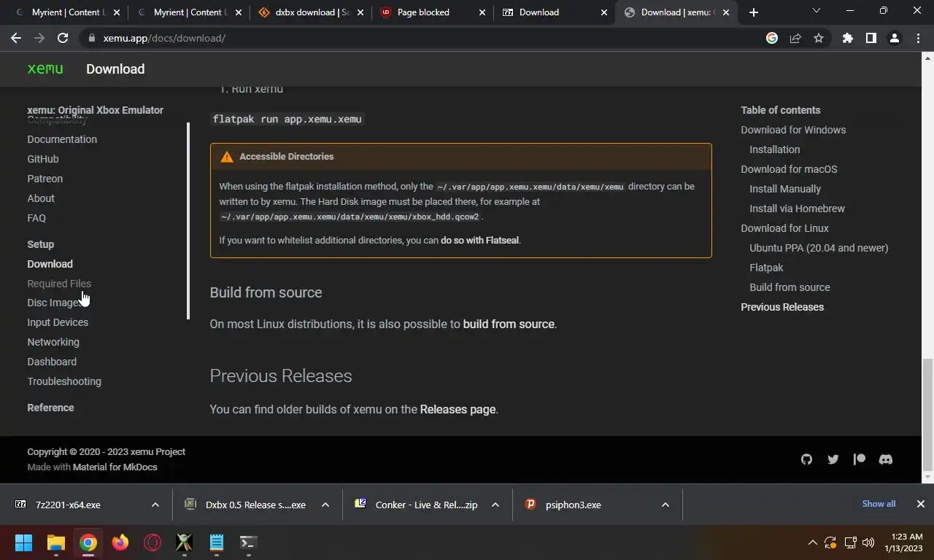934x560 pixels.
Task: Click the address bar URL xemu.app/docs/download/
Action: [x=164, y=38]
